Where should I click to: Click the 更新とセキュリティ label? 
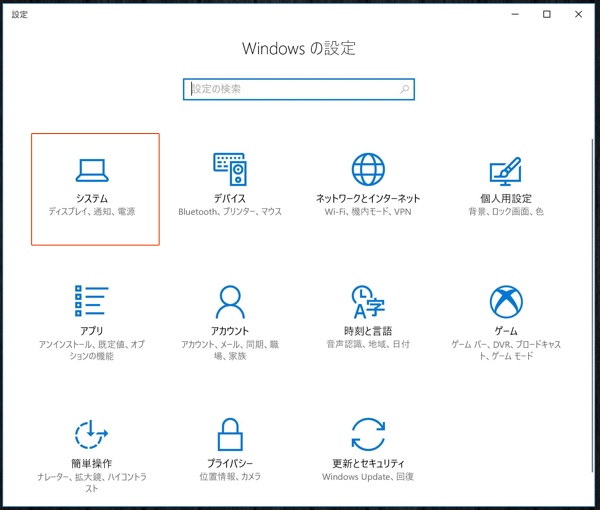368,463
